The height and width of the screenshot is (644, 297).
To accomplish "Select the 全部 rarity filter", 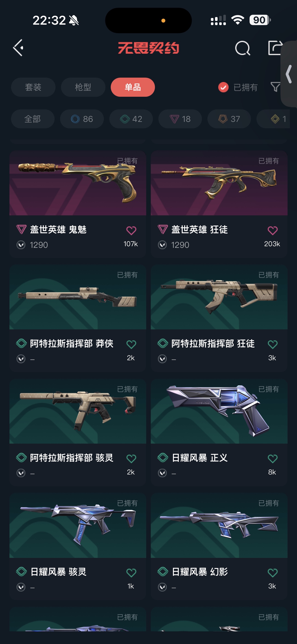I will [x=33, y=119].
